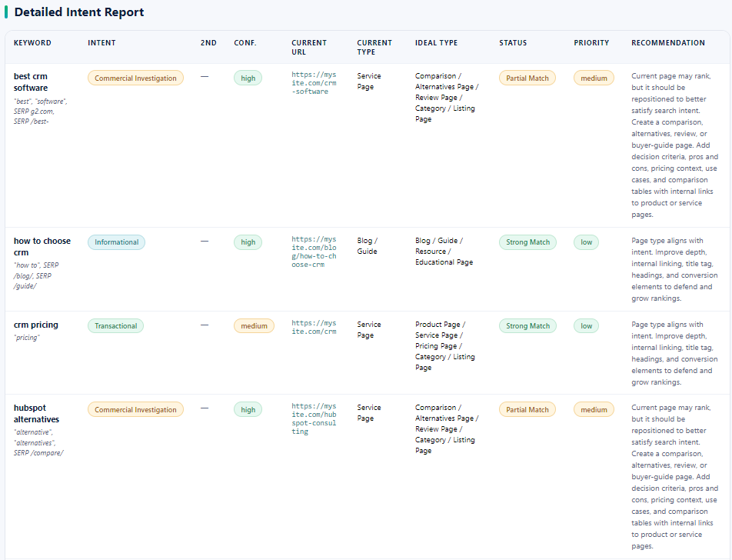Click the '"how to", SERP /blog/' signals text

(x=36, y=275)
